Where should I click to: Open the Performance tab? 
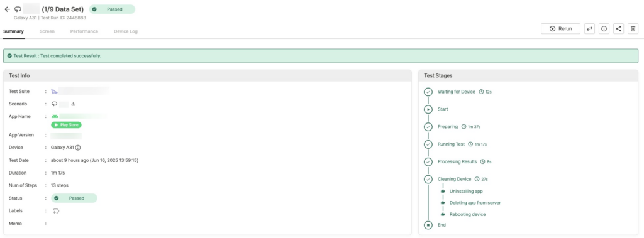(84, 31)
